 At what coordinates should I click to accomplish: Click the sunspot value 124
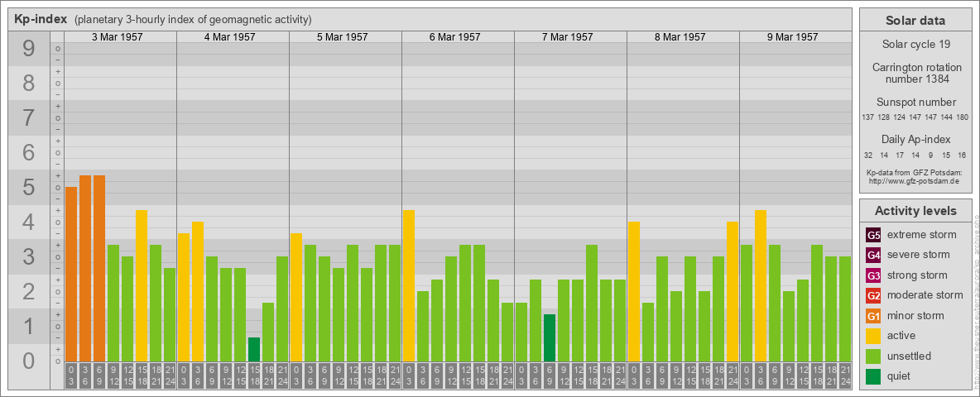(x=900, y=117)
